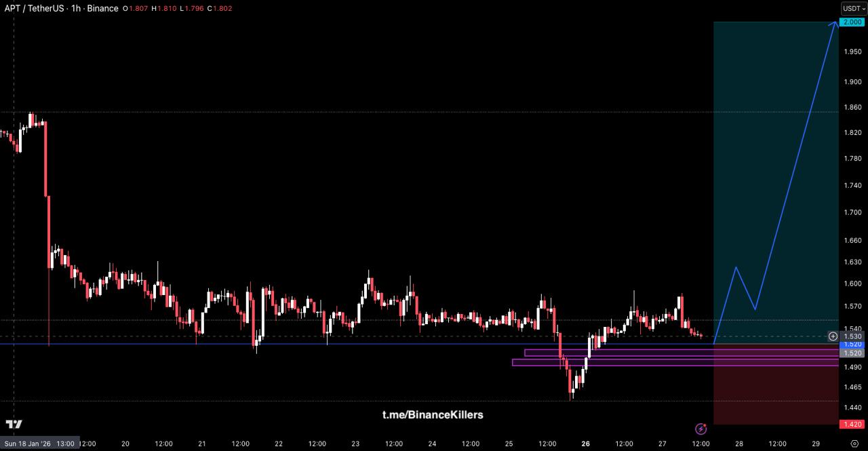Select the red 1.420 stop price label

pyautogui.click(x=852, y=425)
